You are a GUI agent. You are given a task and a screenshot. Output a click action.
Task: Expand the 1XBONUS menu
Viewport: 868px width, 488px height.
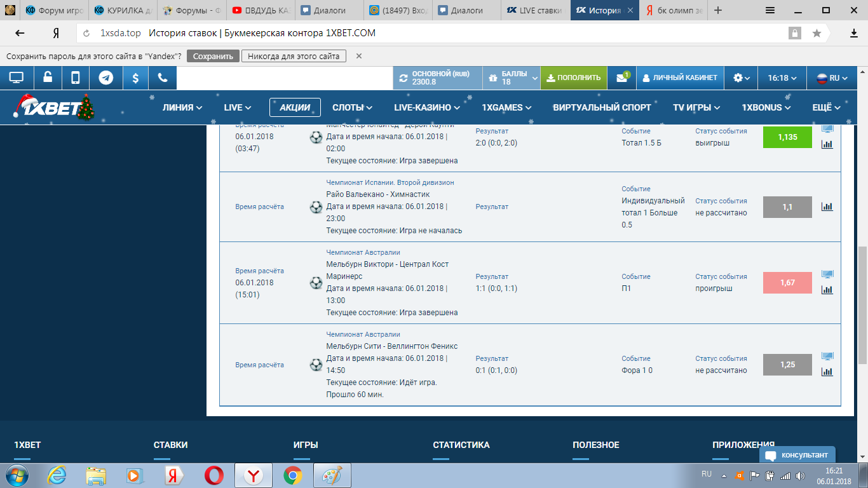click(766, 107)
